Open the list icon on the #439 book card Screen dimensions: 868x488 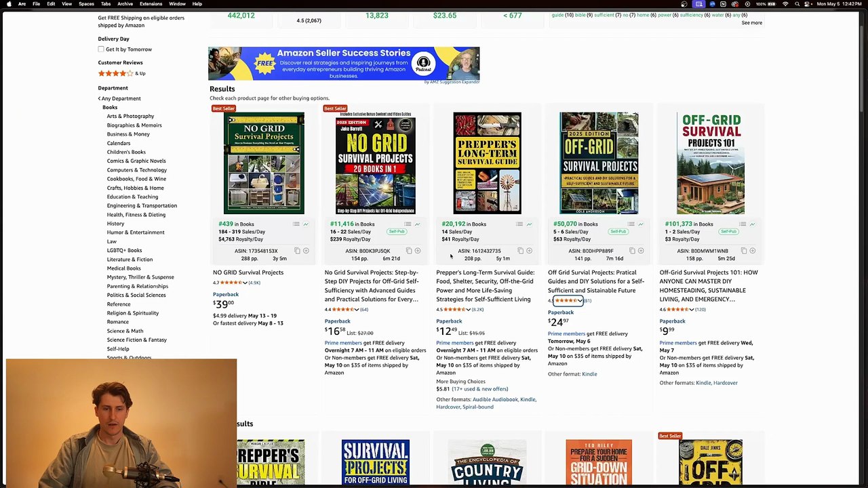[x=296, y=224]
